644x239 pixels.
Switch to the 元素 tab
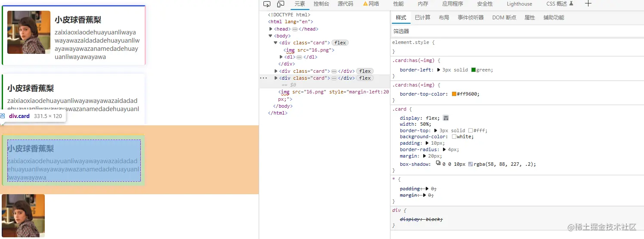click(x=300, y=4)
